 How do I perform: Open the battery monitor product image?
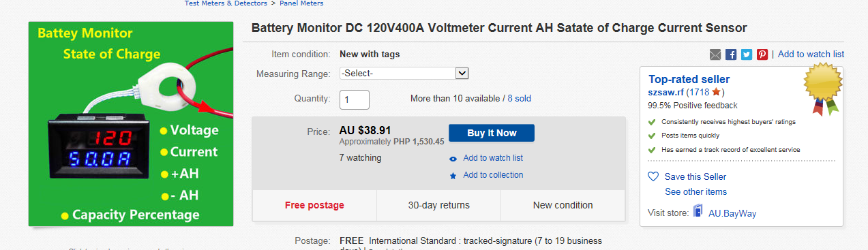[x=131, y=124]
